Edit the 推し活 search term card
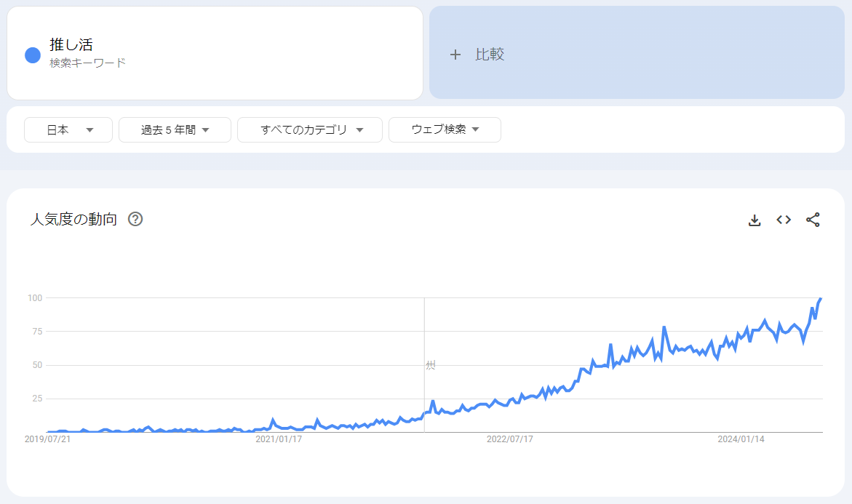This screenshot has width=852, height=504. point(215,53)
